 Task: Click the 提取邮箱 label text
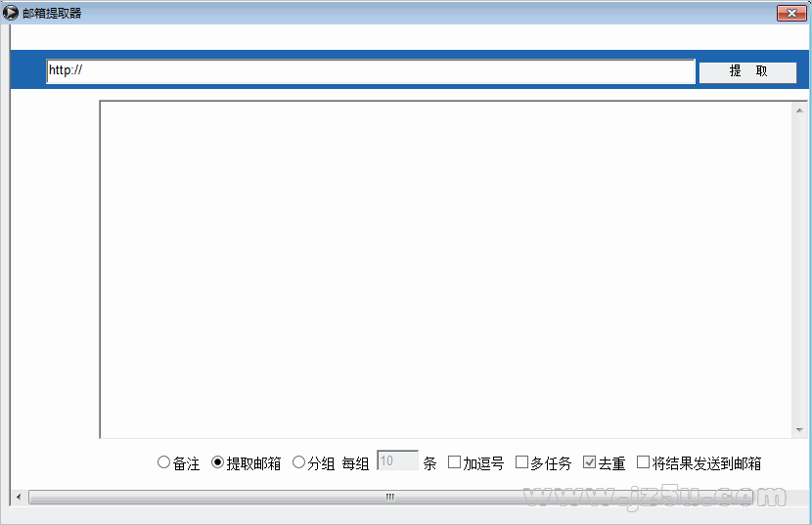pyautogui.click(x=253, y=463)
